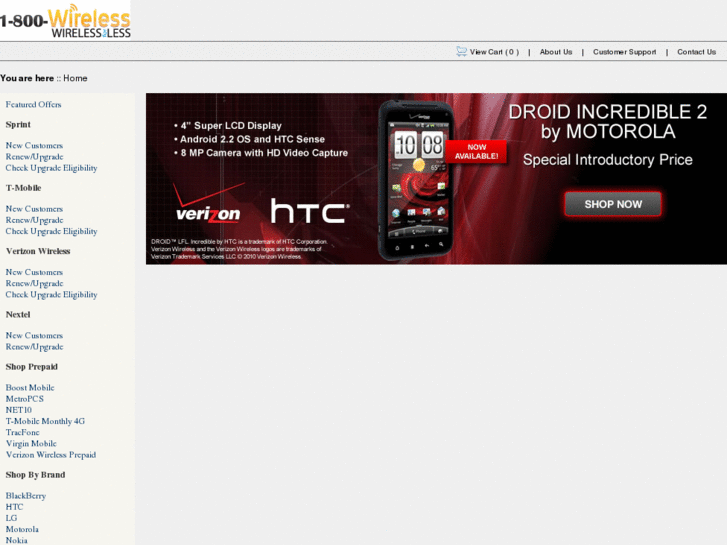
Task: Click the SHOP NOW banner button
Action: pyautogui.click(x=613, y=204)
